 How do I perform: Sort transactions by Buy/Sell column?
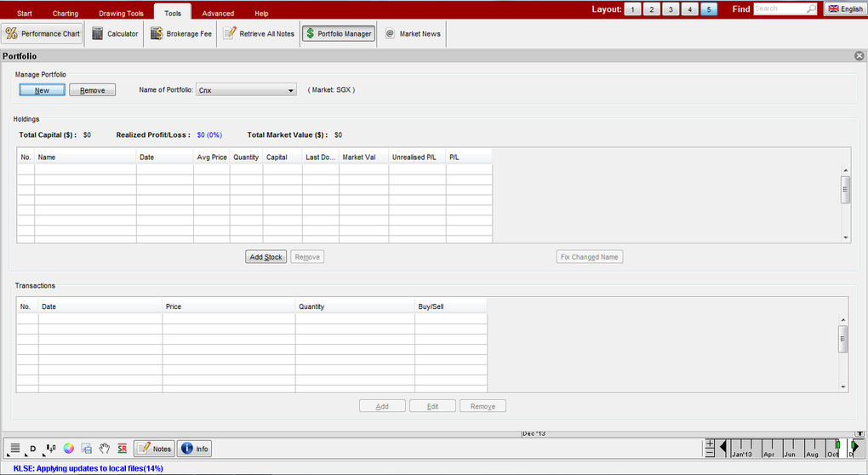click(451, 306)
